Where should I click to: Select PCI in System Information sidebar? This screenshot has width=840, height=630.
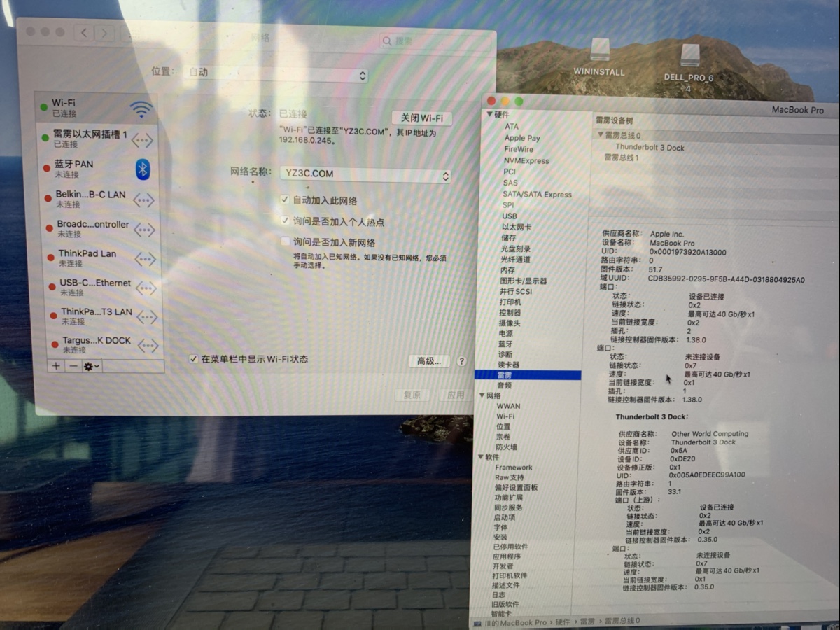point(510,171)
